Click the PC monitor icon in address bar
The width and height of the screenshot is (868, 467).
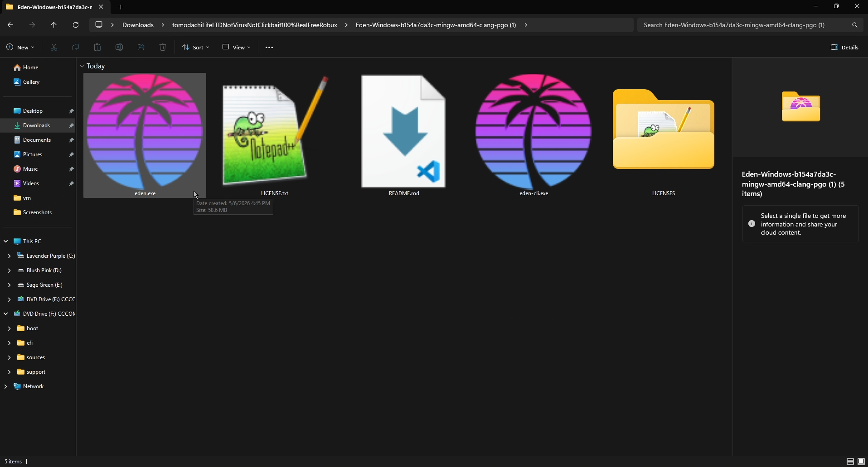[x=99, y=25]
